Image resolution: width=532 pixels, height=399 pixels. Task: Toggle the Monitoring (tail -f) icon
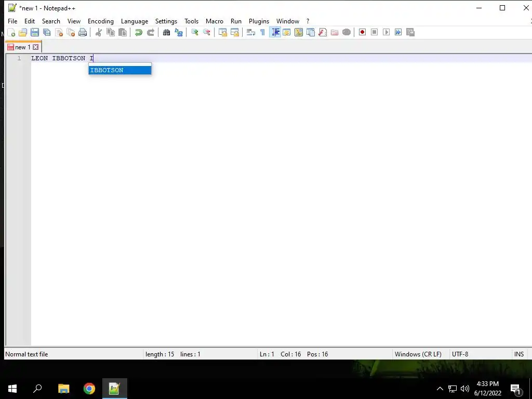coord(347,33)
